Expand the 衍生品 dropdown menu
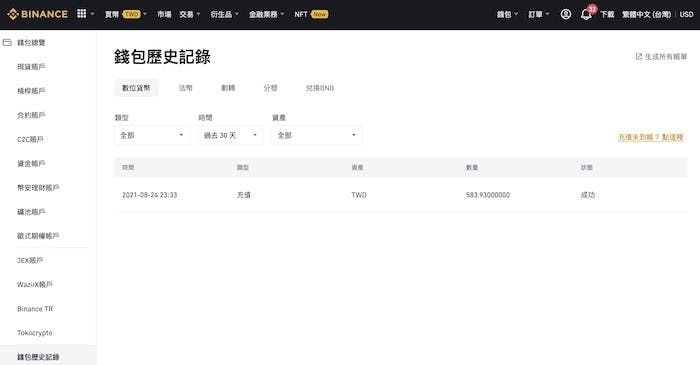700x365 pixels. tap(225, 14)
